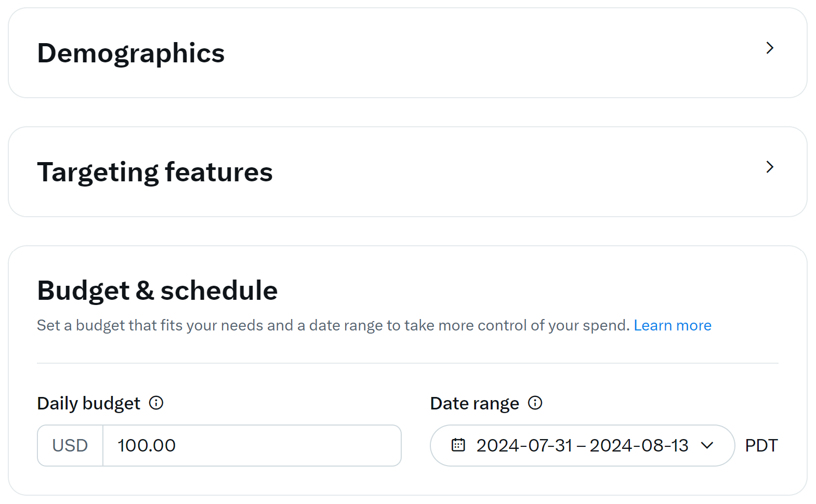Select the USD currency label

pos(69,445)
